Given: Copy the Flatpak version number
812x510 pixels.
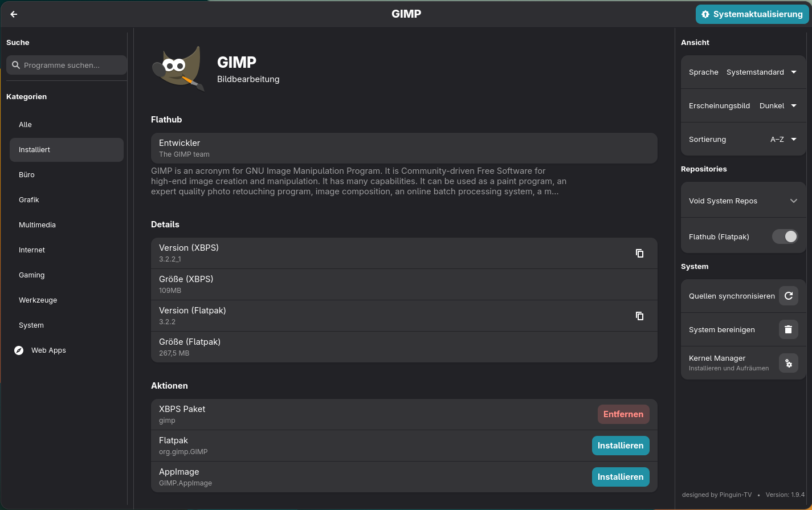Looking at the screenshot, I should coord(640,316).
